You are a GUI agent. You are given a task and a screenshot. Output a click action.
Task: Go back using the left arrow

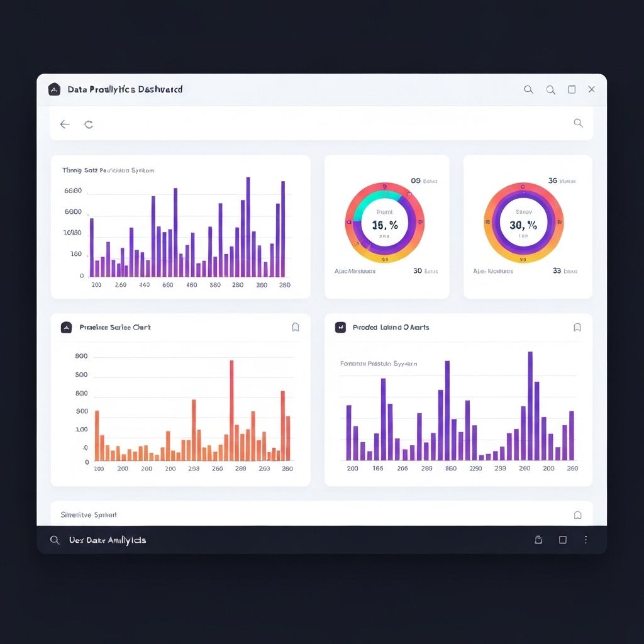(64, 125)
